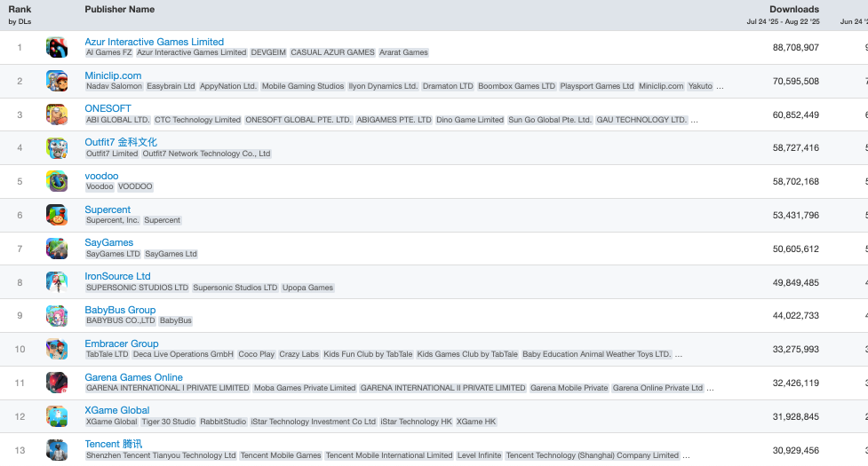Image resolution: width=868 pixels, height=466 pixels.
Task: Select the AI Games FZ tag
Action: tap(109, 52)
